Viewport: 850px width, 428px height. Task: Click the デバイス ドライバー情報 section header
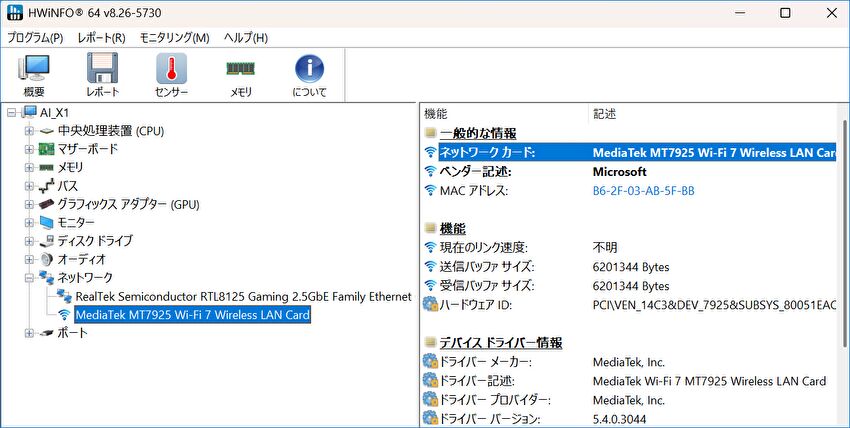[501, 342]
